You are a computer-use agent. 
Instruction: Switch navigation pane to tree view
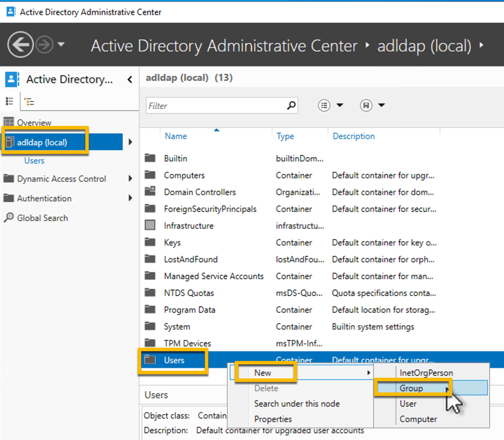point(29,101)
